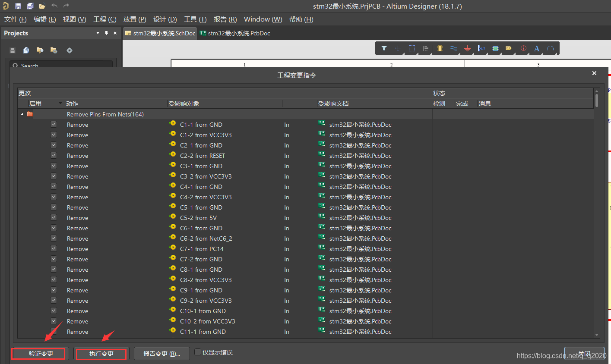Select the move object crosshair tool
Viewport: 611px width, 364px height.
click(398, 48)
